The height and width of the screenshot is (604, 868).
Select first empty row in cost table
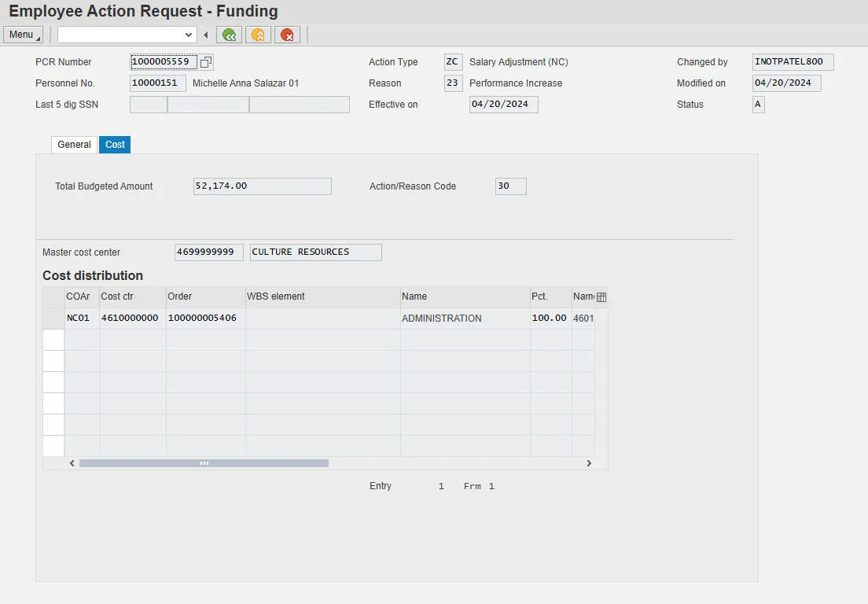pyautogui.click(x=53, y=340)
